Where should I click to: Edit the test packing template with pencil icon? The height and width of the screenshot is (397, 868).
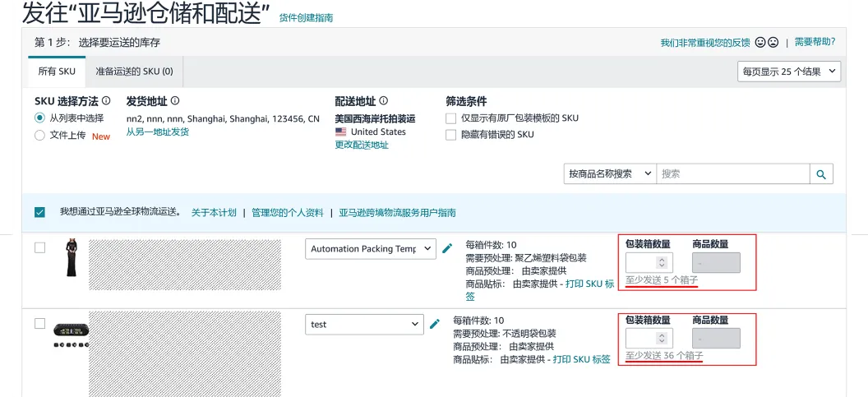[435, 324]
